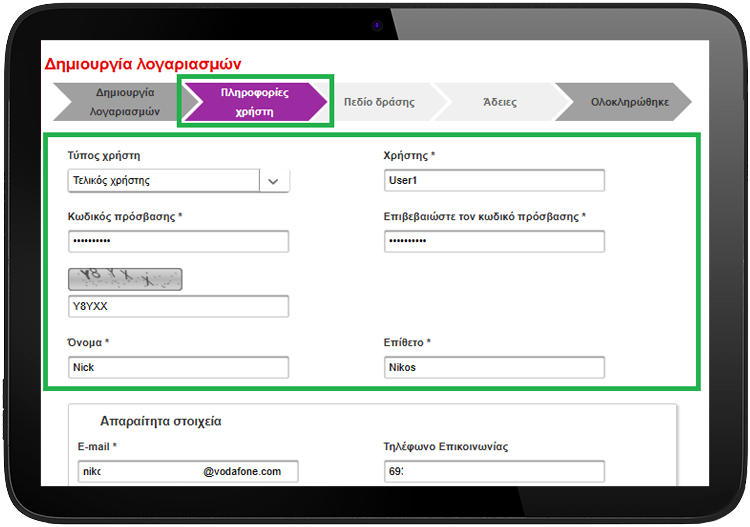This screenshot has height=527, width=750.
Task: Focus the Κωδικός πρόσβασης password field
Action: [178, 241]
